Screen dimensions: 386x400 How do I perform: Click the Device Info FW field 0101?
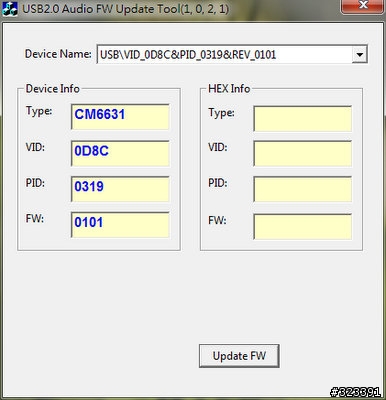click(x=120, y=225)
